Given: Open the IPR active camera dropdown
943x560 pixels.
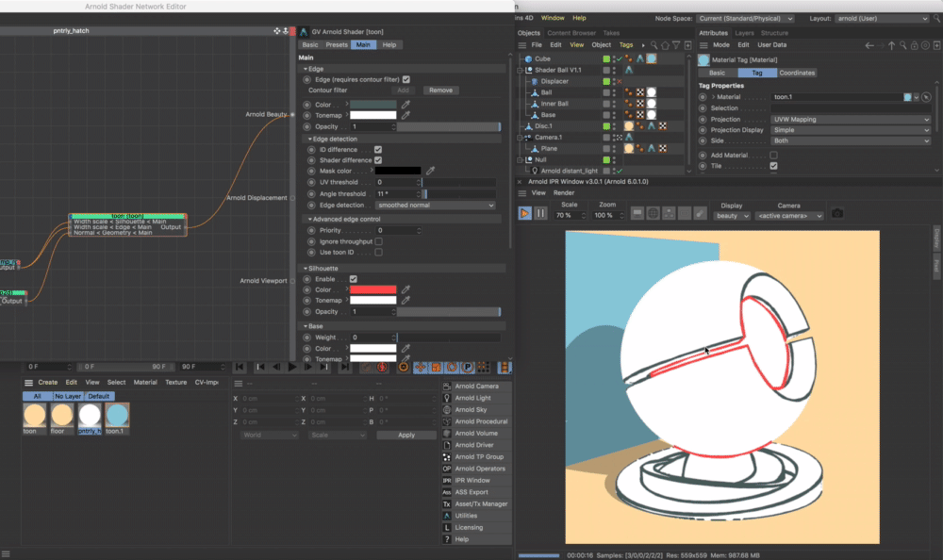Looking at the screenshot, I should (789, 216).
